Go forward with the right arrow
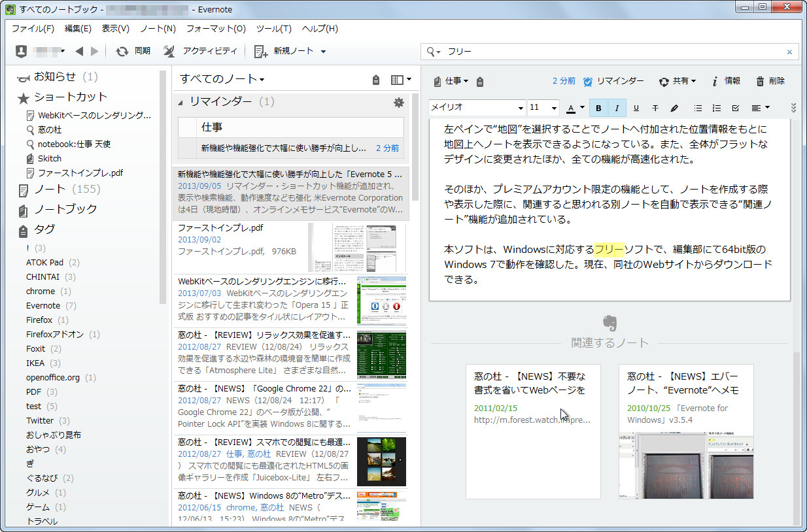The height and width of the screenshot is (532, 807). [95, 51]
